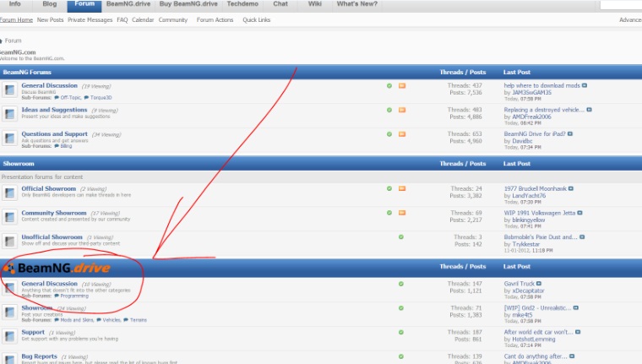Go to last post icon for Gavril Truck
642x364 pixels.
click(x=539, y=283)
